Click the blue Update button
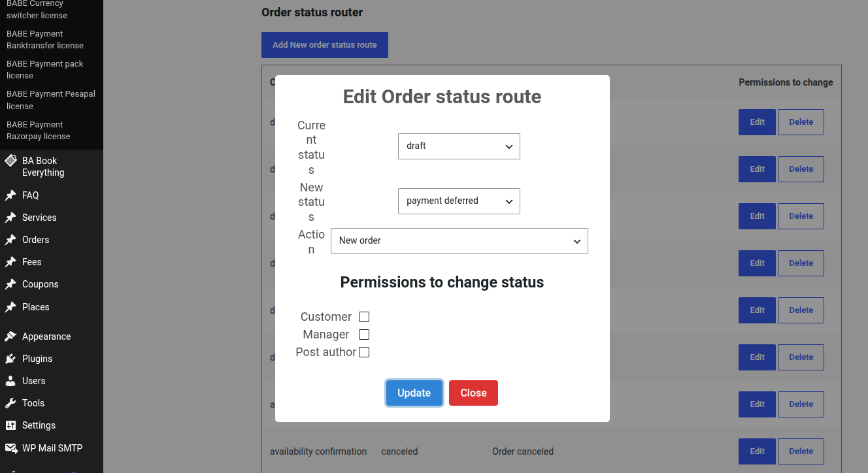 [414, 393]
